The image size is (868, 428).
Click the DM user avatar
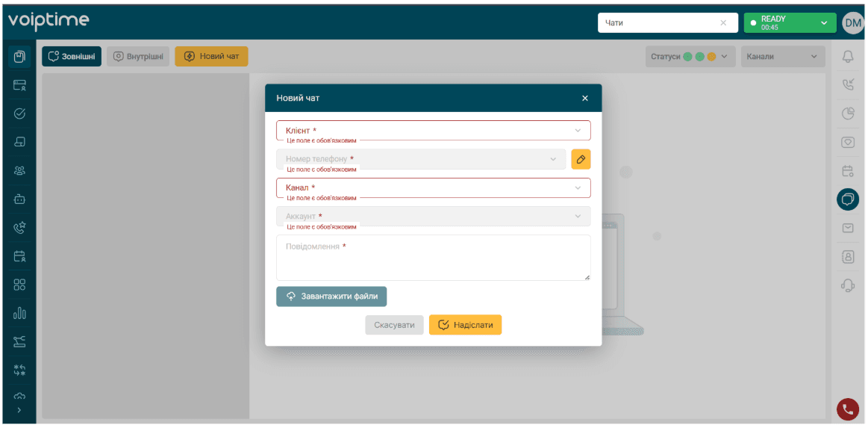[x=852, y=22]
